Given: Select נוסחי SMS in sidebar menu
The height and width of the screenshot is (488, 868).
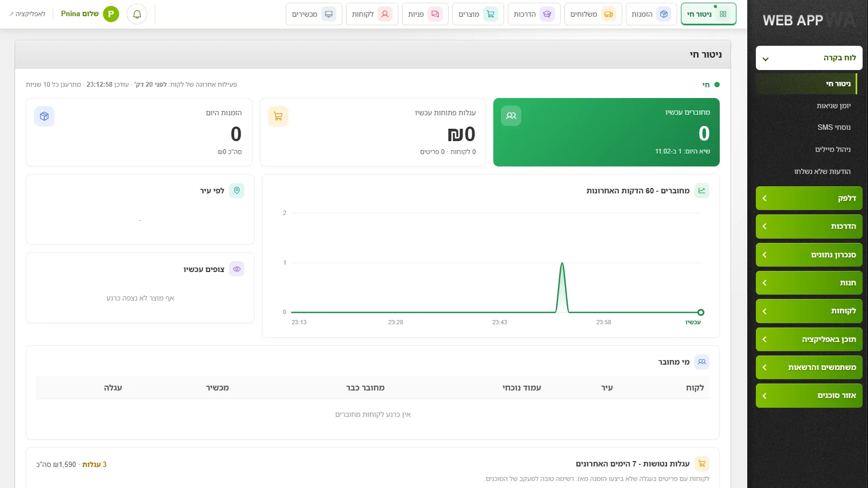Looking at the screenshot, I should [x=834, y=128].
